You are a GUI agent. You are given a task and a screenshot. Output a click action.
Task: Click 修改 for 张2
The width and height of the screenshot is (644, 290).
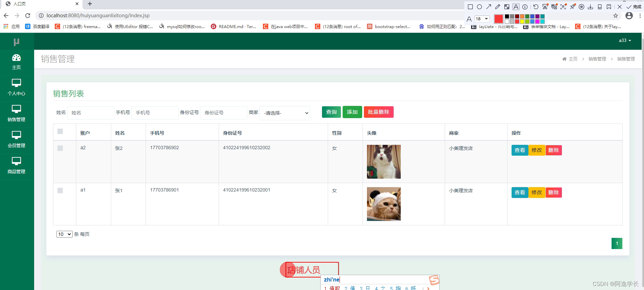click(537, 150)
